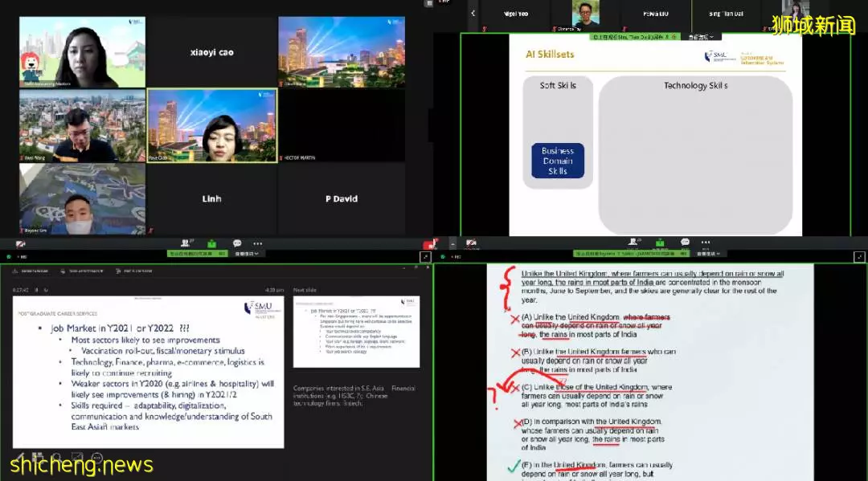Restart the presenter view timer
This screenshot has height=481, width=868.
[46, 290]
